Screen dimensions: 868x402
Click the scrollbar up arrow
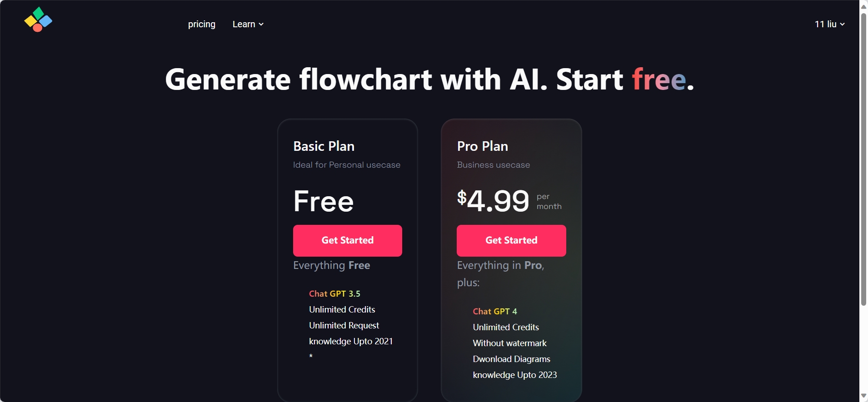[863, 6]
